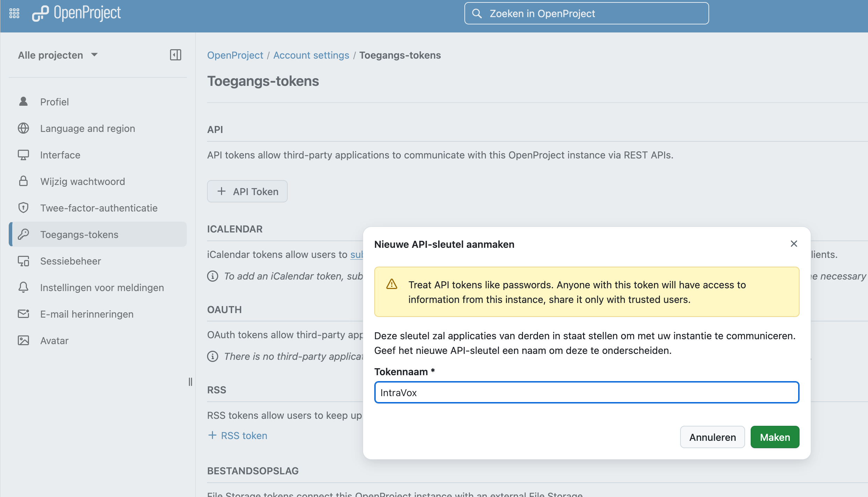Click the Tokennaam field label

(404, 372)
